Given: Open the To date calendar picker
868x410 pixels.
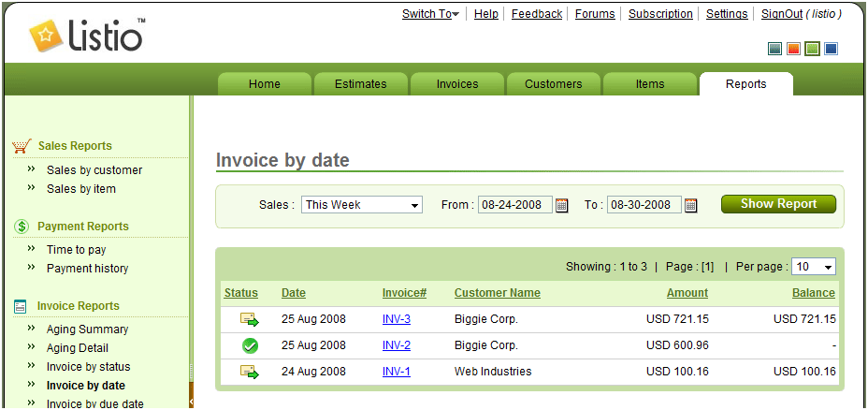Looking at the screenshot, I should (690, 205).
